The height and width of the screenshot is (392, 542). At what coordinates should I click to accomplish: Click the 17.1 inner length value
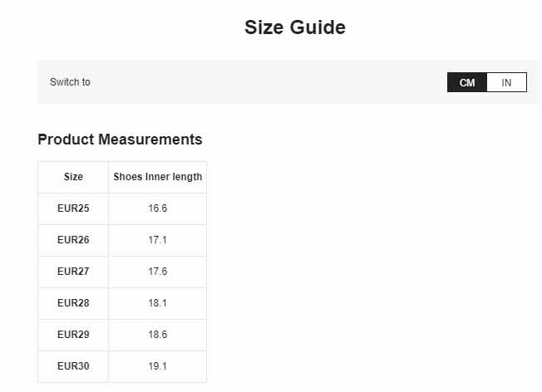[158, 240]
